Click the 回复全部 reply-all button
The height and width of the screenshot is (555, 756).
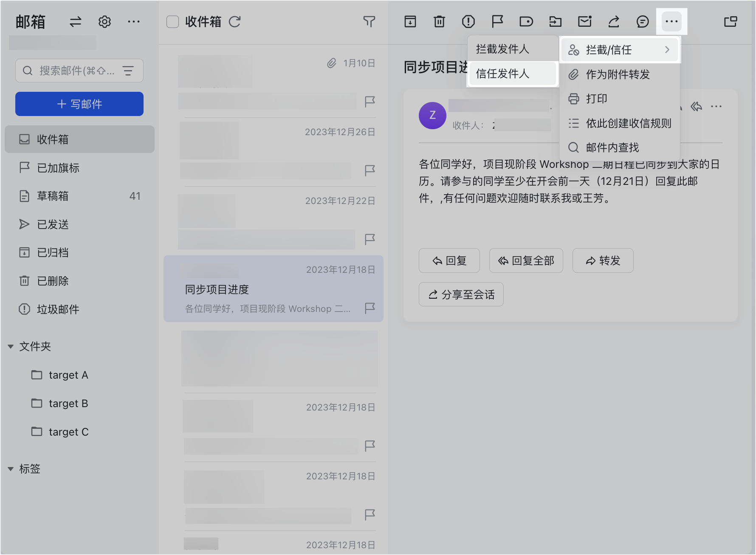click(x=526, y=261)
